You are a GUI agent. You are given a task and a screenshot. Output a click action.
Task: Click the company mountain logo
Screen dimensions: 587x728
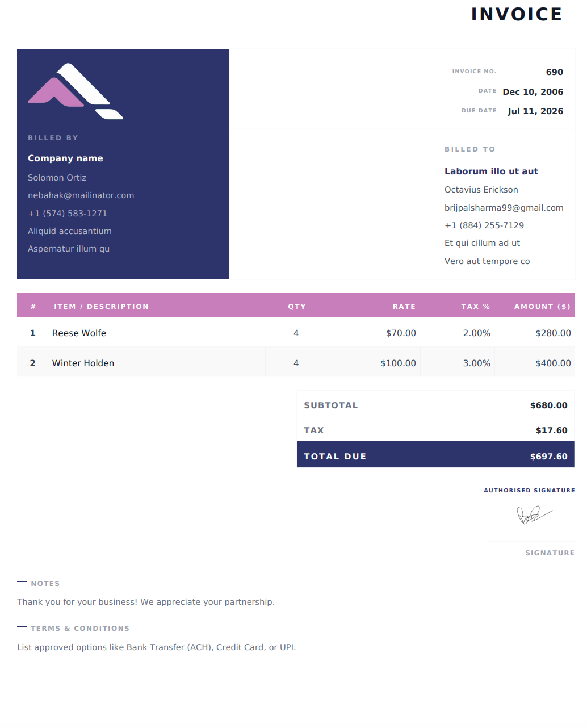pyautogui.click(x=76, y=91)
